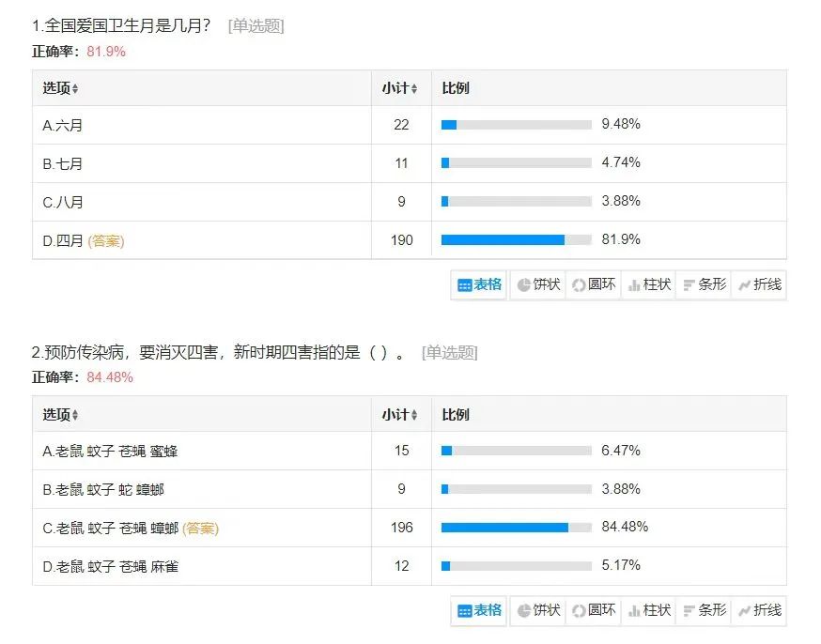Screen dimensions: 821x644
Task: Click the 81.9% bar for D.四月
Action: (517, 240)
